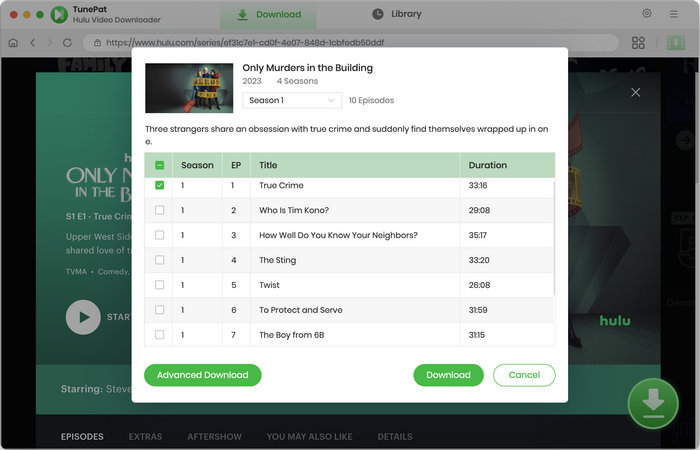Select the True Crime title text
This screenshot has width=700, height=450.
tap(281, 185)
